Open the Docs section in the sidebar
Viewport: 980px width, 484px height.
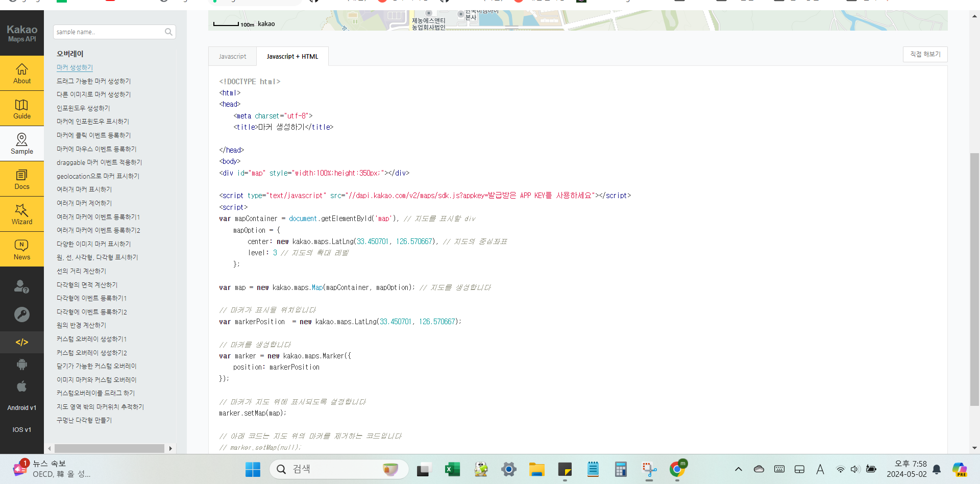22,179
